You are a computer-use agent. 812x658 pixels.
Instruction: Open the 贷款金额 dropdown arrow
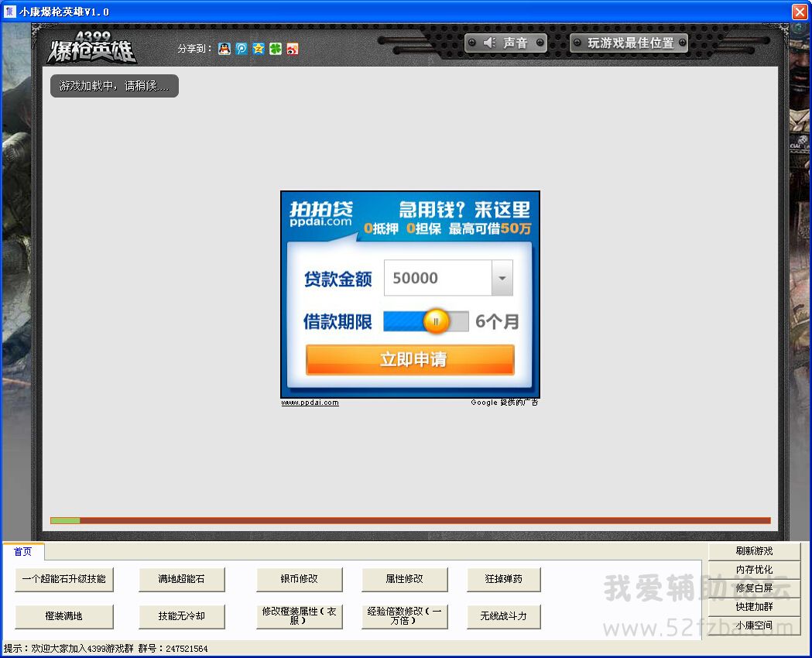coord(502,278)
